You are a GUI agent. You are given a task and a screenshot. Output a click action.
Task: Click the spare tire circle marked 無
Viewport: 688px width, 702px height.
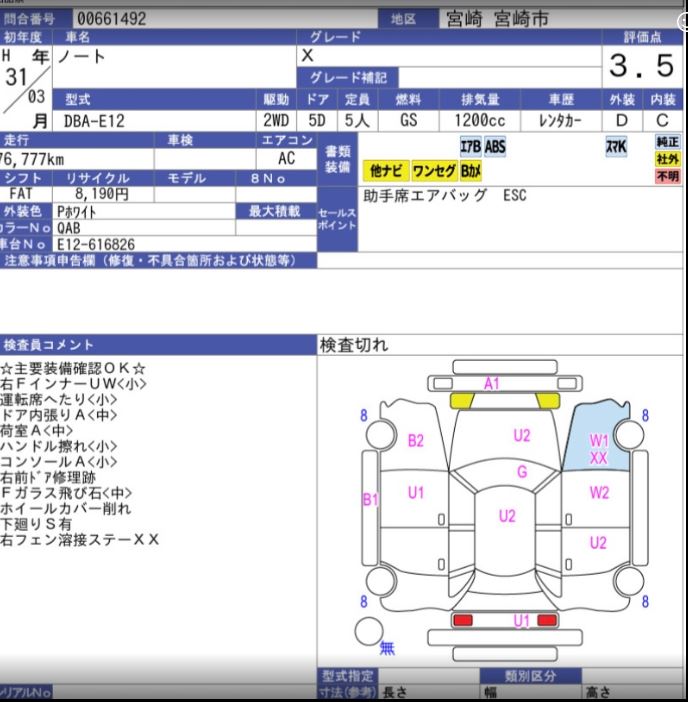click(368, 631)
